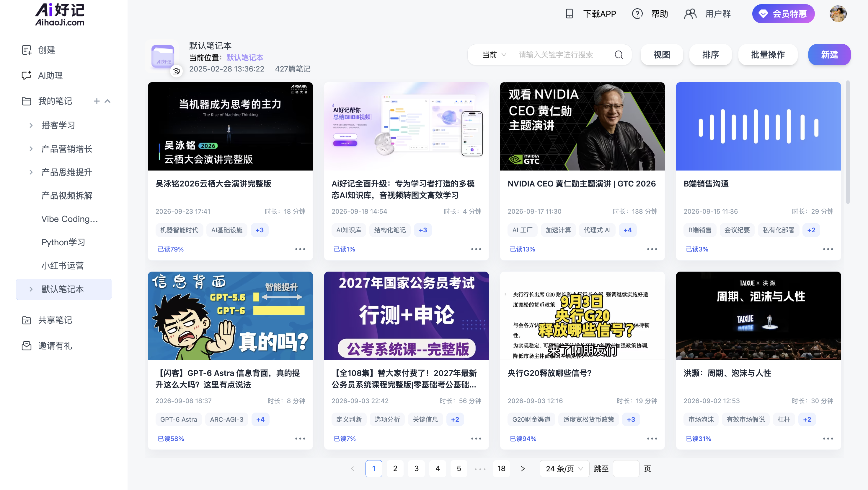
Task: Go to previous page arrow
Action: pyautogui.click(x=353, y=468)
